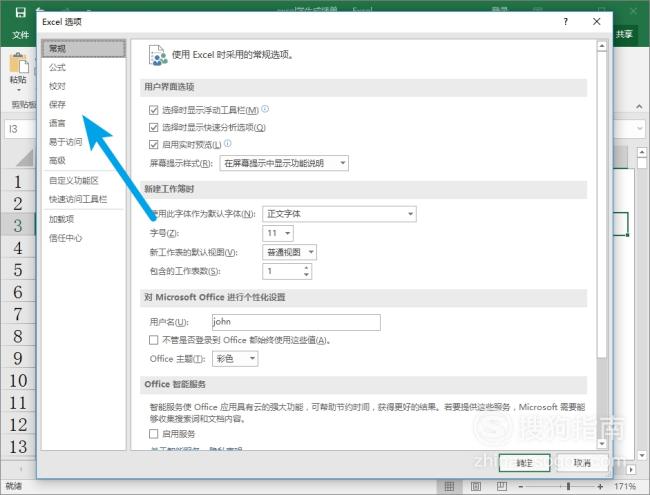
Task: Open the 校对 options category
Action: pyautogui.click(x=57, y=86)
